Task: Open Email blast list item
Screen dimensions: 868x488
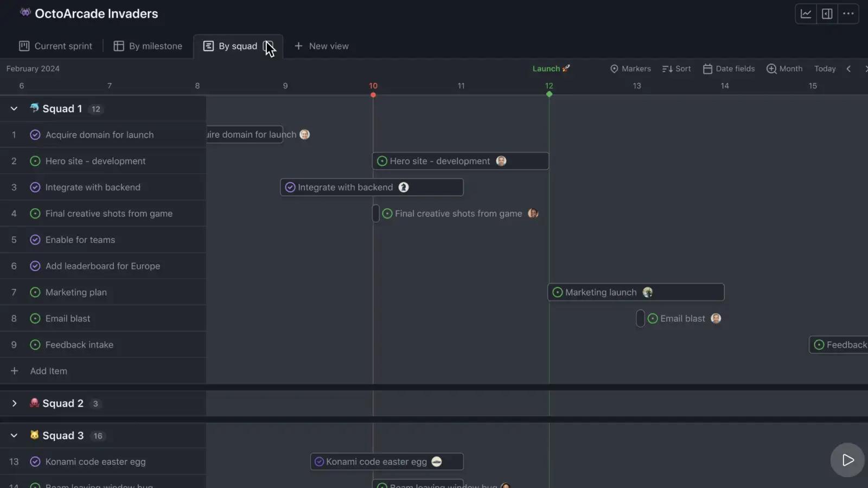Action: pos(68,319)
